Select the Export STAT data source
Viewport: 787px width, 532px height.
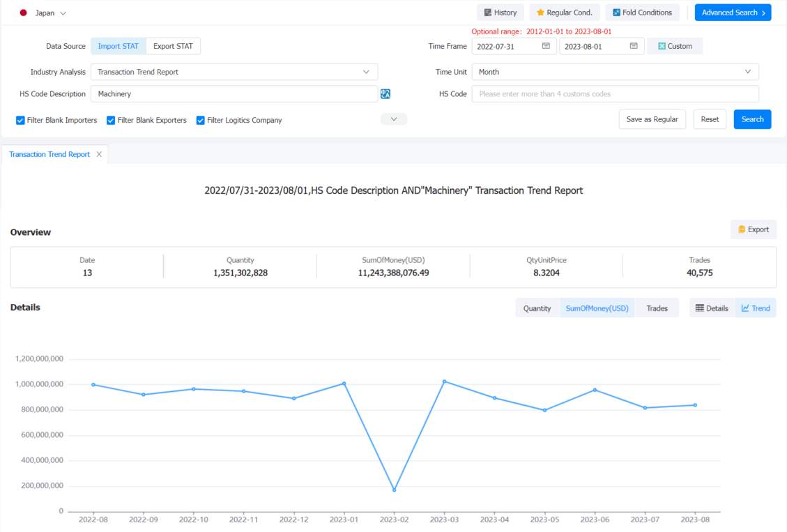click(x=173, y=46)
